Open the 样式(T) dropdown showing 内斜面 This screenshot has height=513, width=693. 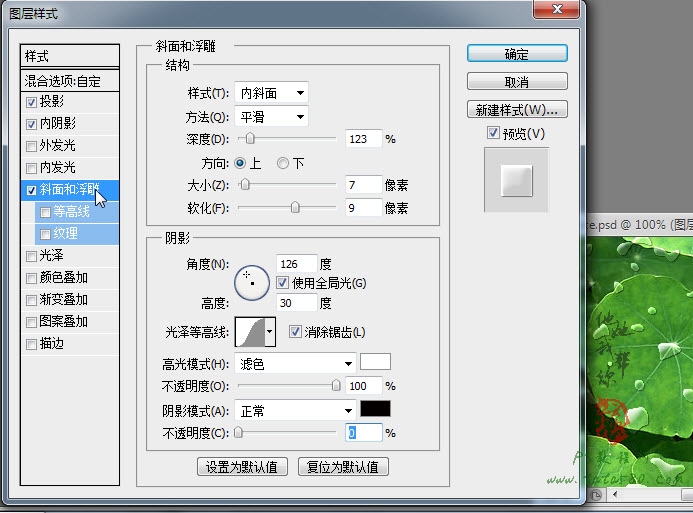(x=271, y=93)
